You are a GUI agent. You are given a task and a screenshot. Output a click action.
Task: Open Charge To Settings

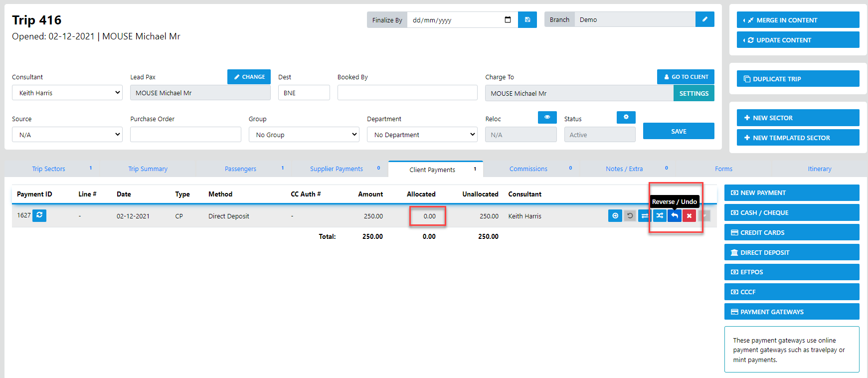point(694,93)
